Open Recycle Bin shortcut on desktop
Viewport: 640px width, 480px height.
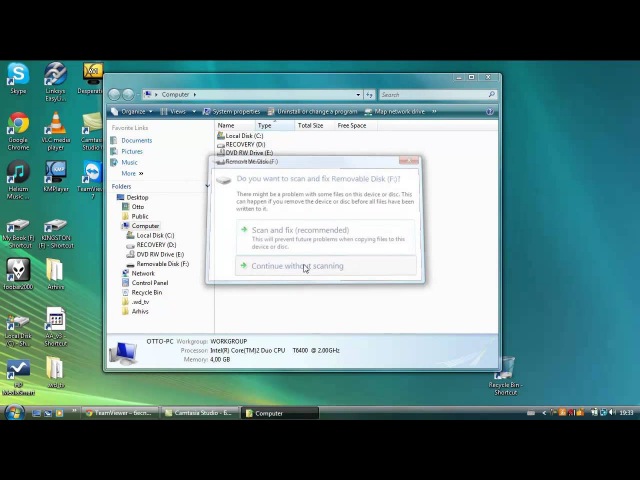[x=506, y=376]
